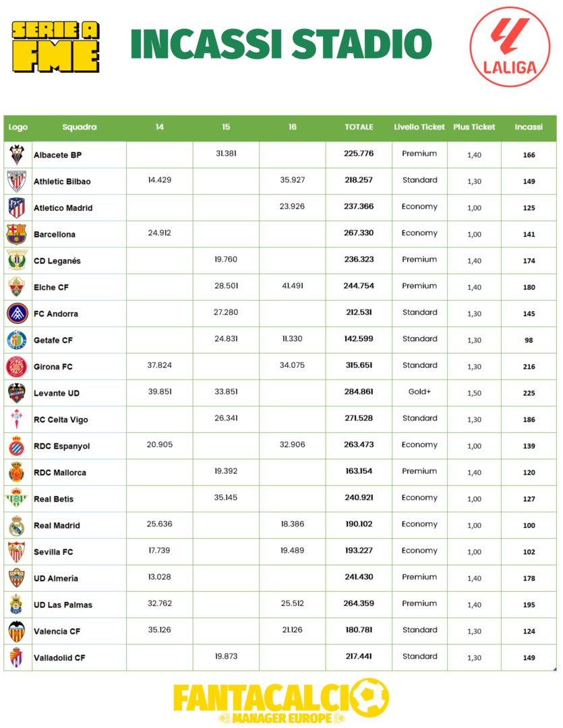This screenshot has width=563, height=728.
Task: Click the Livello Ticket column header
Action: tap(419, 127)
